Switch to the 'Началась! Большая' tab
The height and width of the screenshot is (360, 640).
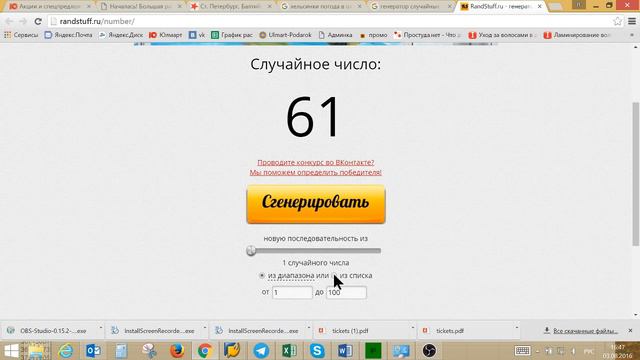[x=141, y=7]
